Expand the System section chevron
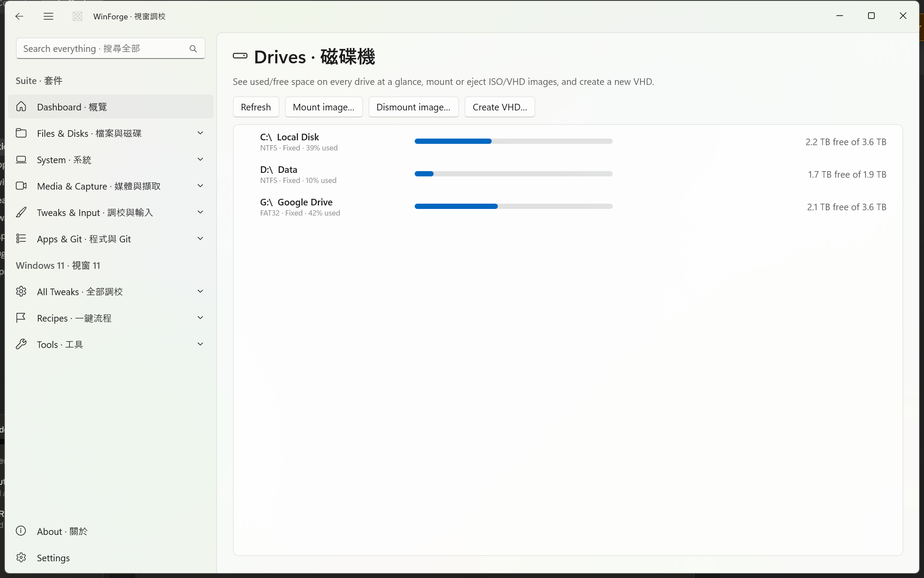 [200, 159]
